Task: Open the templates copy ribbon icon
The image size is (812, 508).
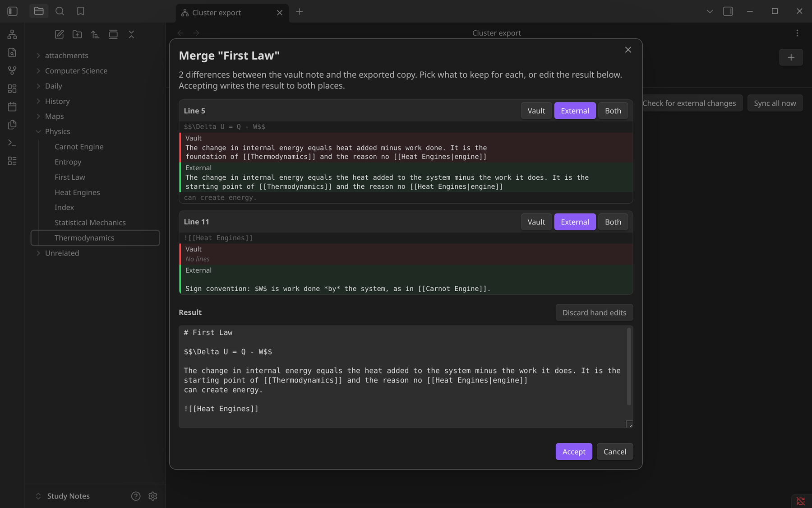Action: click(x=12, y=125)
